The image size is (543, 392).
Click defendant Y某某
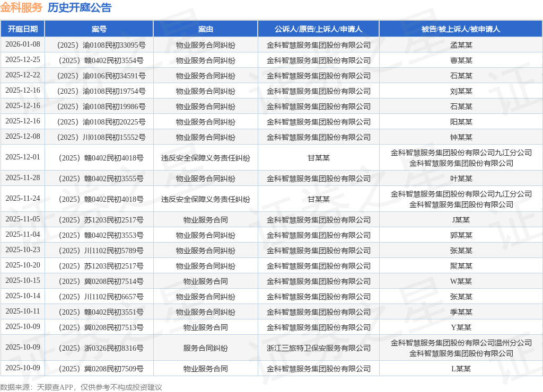tap(461, 327)
